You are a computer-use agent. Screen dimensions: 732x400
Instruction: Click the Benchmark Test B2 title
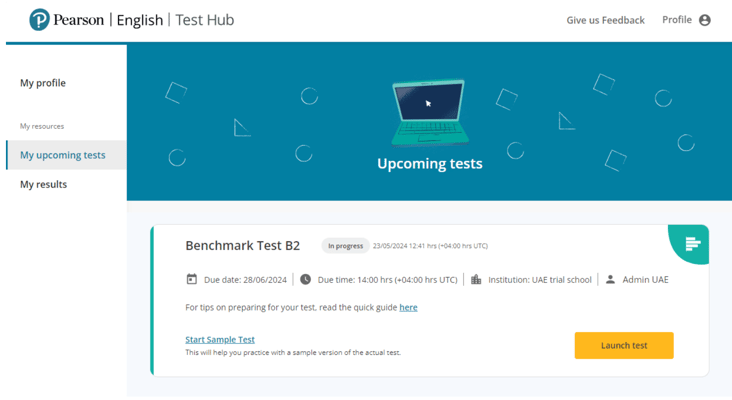(x=242, y=246)
